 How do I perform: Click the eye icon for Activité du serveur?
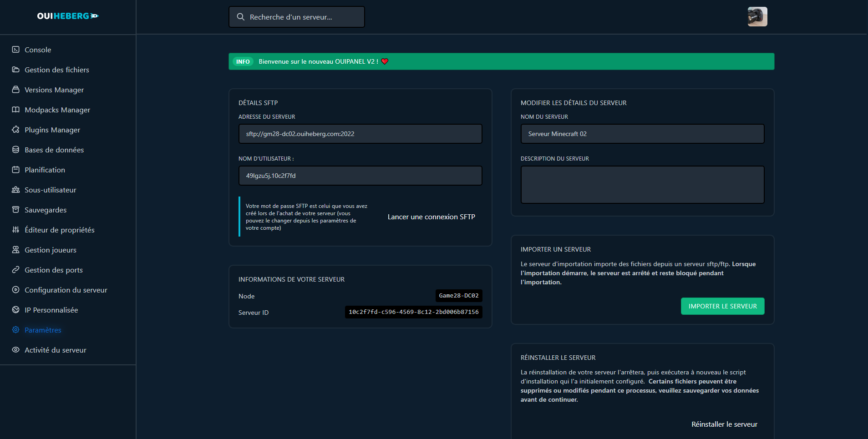point(15,350)
